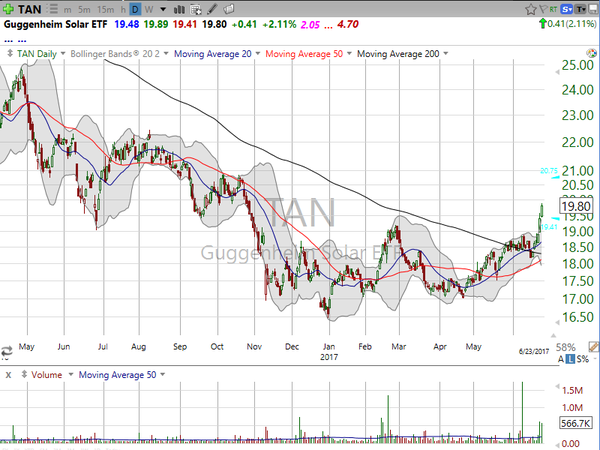
Task: Click the resize arrows beside Volume
Action: [24, 374]
